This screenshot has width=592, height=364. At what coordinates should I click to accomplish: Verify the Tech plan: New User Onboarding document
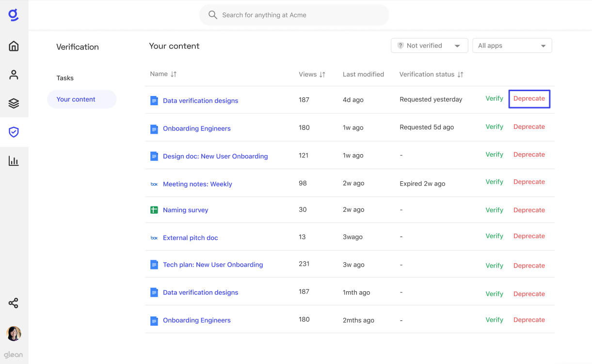point(494,265)
